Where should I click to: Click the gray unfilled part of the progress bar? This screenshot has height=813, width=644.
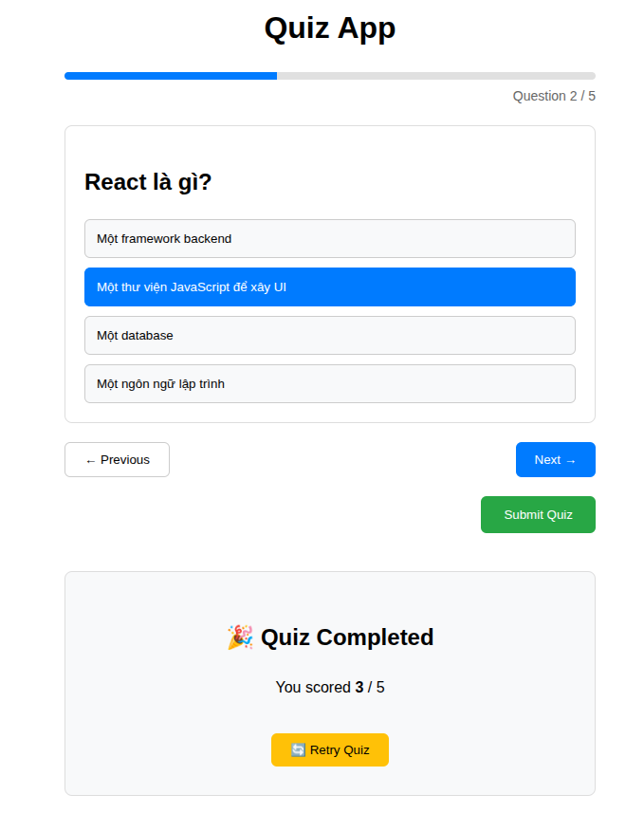436,76
